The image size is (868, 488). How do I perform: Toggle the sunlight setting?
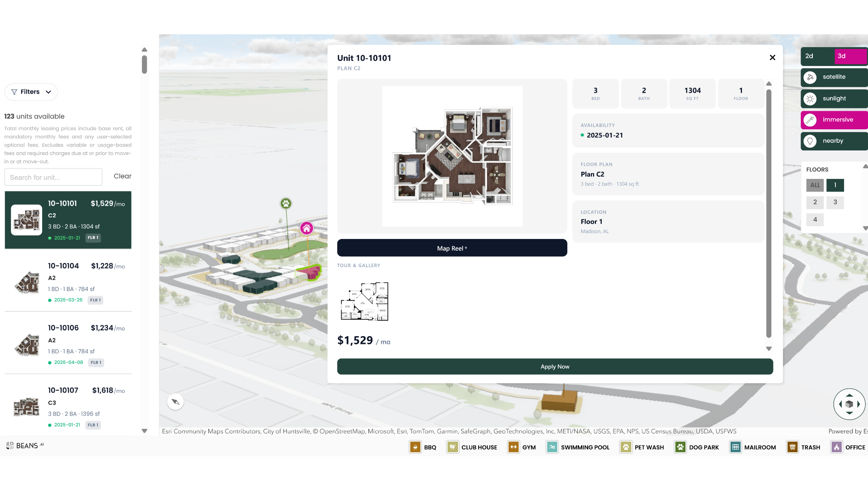834,99
